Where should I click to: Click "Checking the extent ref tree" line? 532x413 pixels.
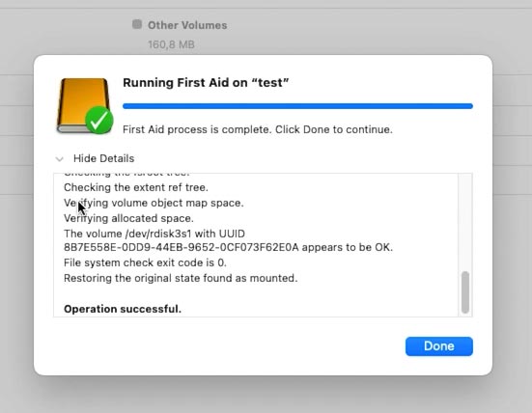(x=136, y=187)
